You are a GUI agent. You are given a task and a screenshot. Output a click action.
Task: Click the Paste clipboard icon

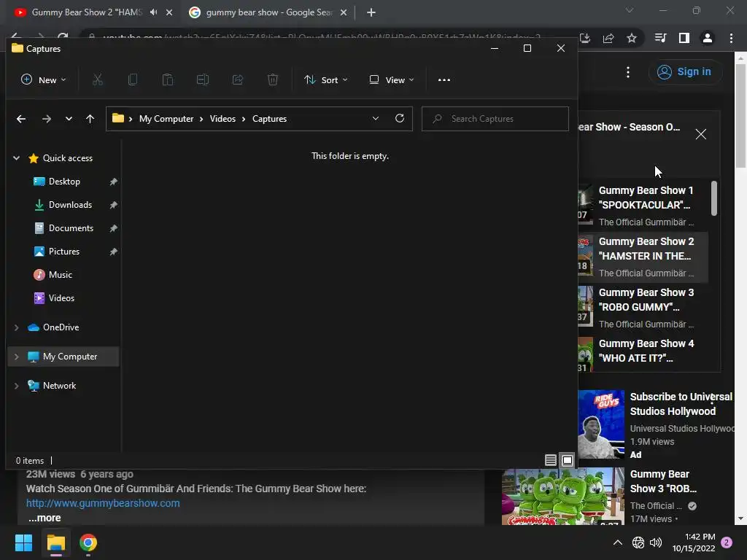[168, 80]
